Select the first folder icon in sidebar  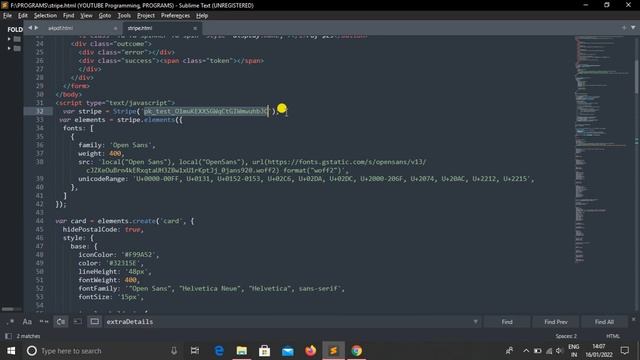17,39
